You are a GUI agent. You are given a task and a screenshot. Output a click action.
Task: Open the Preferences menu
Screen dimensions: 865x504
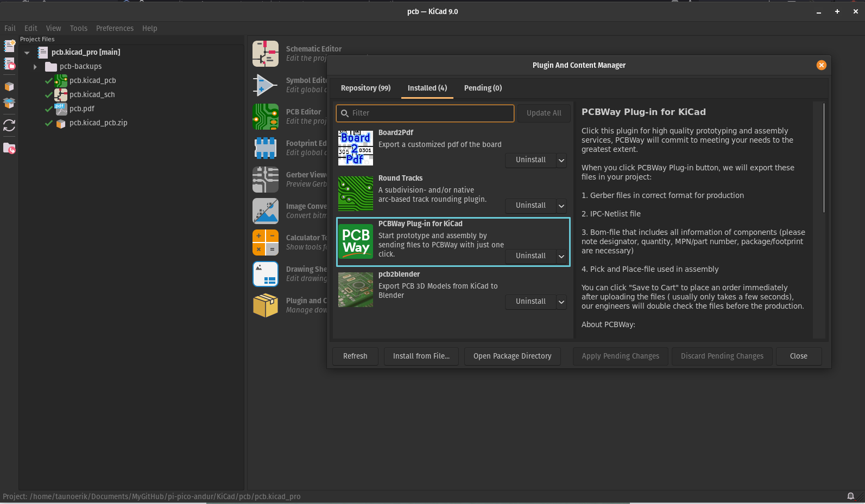[x=115, y=28]
